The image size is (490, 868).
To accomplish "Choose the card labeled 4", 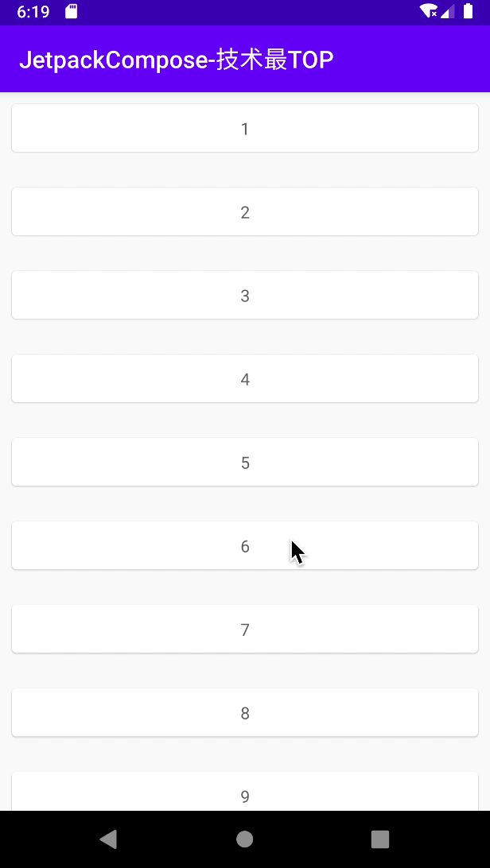I will pos(245,378).
